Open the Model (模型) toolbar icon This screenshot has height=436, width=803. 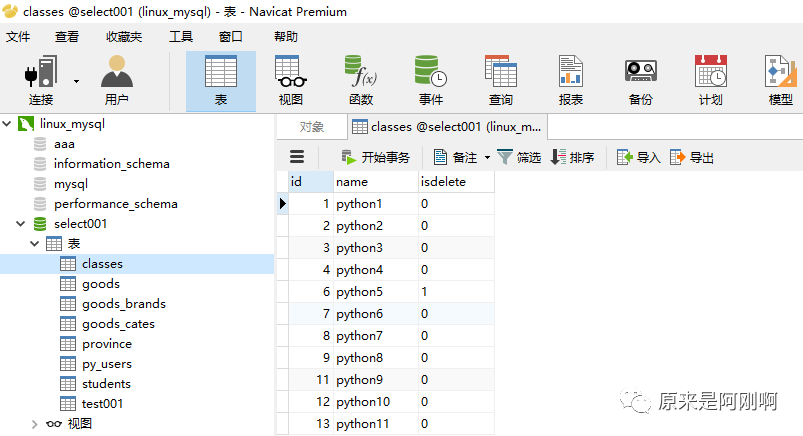[x=780, y=80]
